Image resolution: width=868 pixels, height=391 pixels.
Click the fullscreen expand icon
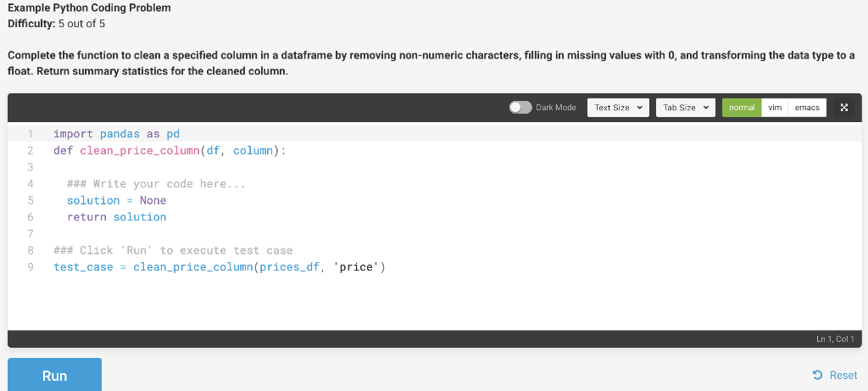(x=843, y=108)
